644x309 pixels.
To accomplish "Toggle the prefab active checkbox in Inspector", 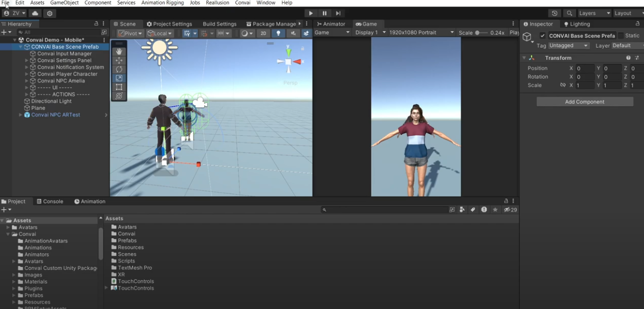I will pyautogui.click(x=542, y=36).
